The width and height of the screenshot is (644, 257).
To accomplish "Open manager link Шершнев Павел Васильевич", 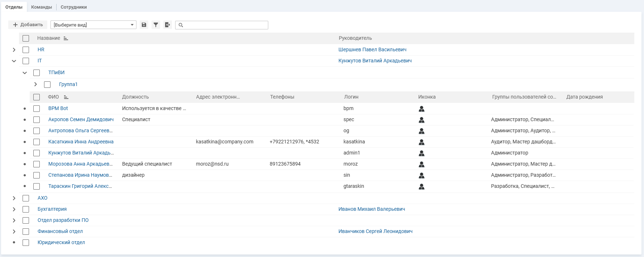I will [x=372, y=50].
